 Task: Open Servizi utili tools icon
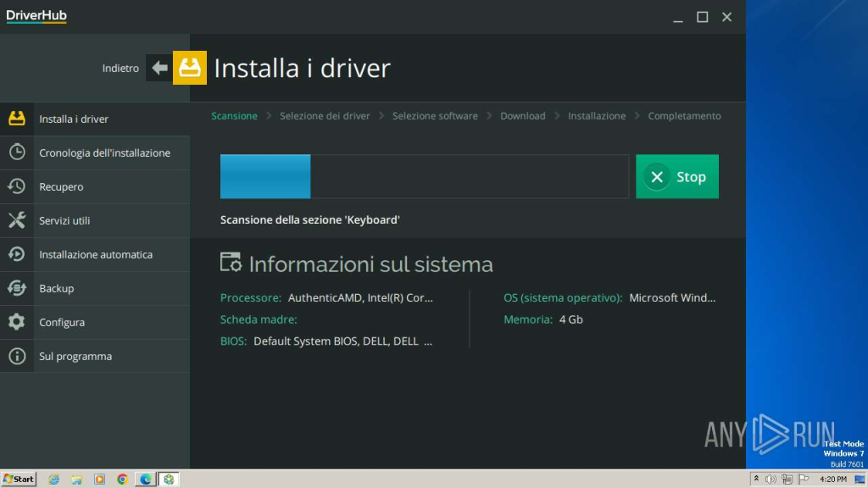tap(17, 220)
